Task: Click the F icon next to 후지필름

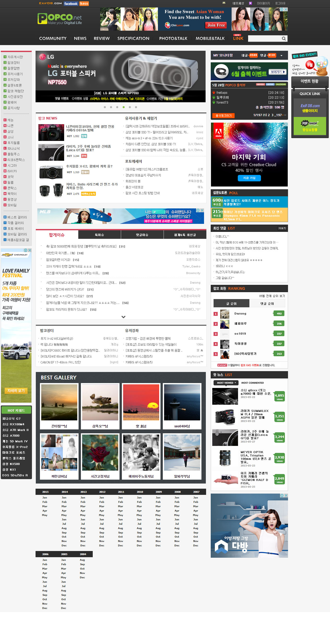Action: [x=5, y=143]
